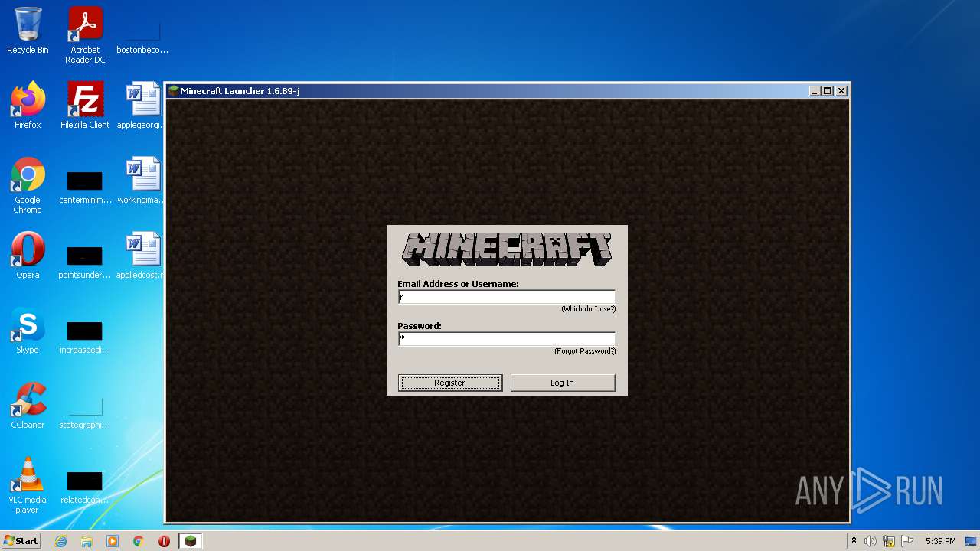Click the Log In button
The height and width of the screenshot is (551, 980).
563,383
